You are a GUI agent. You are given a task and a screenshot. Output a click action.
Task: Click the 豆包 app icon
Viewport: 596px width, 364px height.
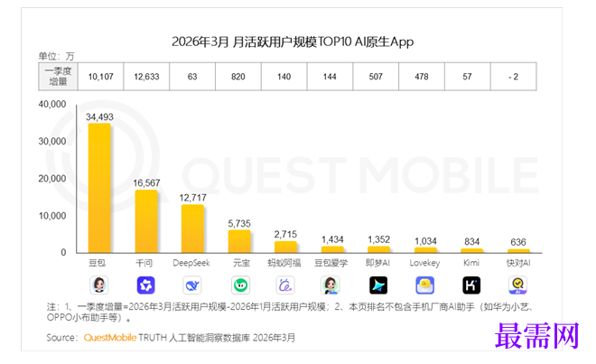coord(99,285)
